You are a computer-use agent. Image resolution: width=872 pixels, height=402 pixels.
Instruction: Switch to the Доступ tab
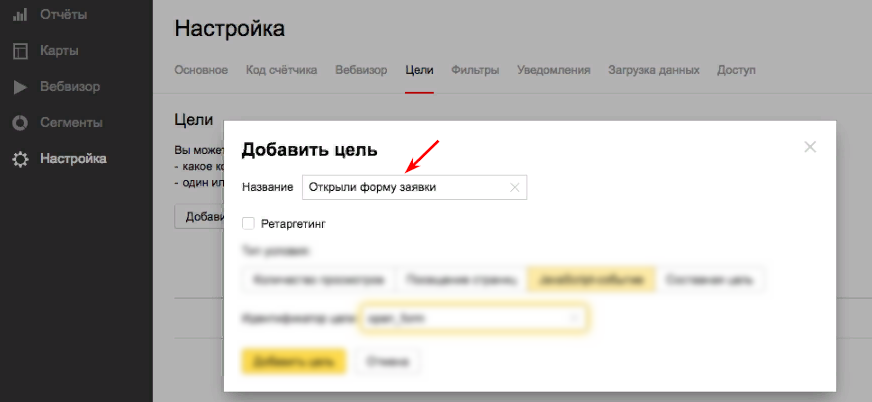[736, 71]
